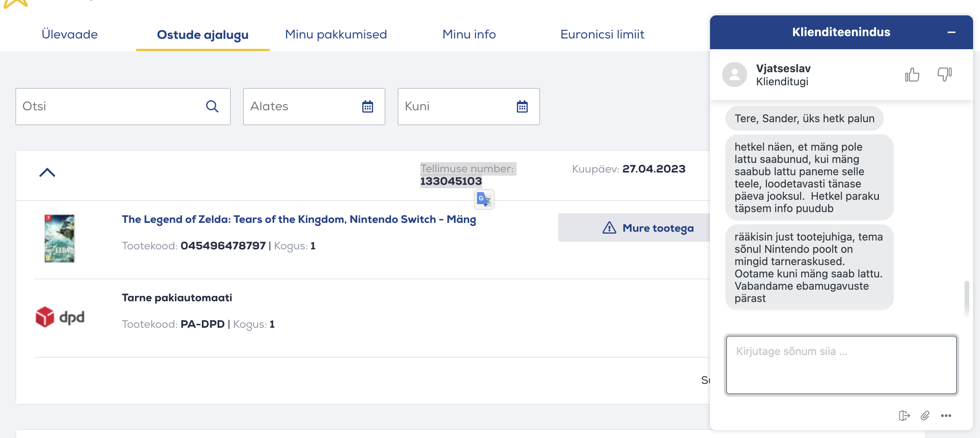Open the Ülevaade tab
The width and height of the screenshot is (980, 438).
tap(70, 34)
